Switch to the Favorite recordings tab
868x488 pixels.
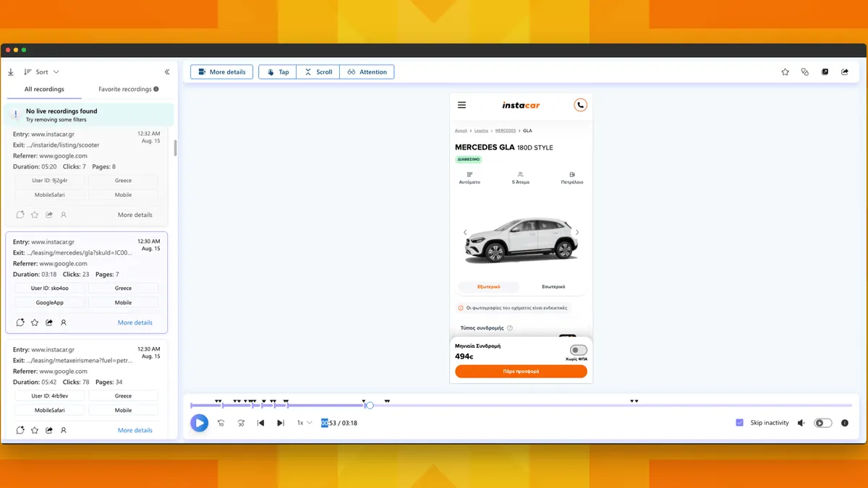(125, 89)
